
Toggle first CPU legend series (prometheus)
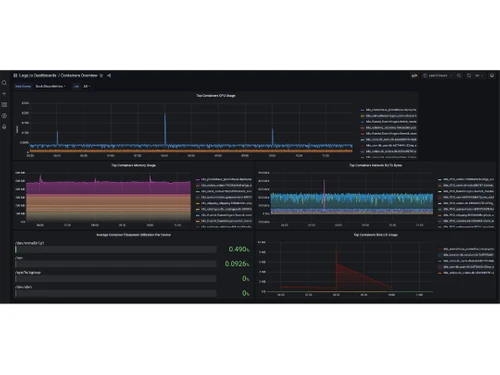pos(391,110)
